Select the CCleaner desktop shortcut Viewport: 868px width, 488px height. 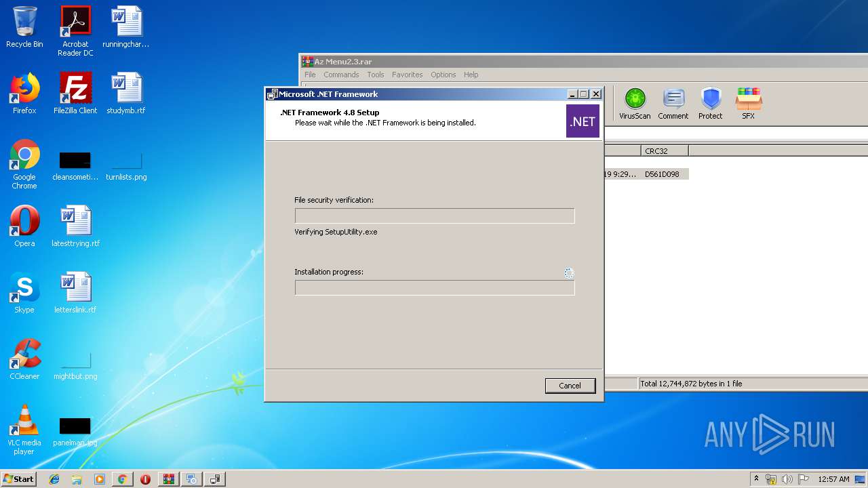coord(24,359)
